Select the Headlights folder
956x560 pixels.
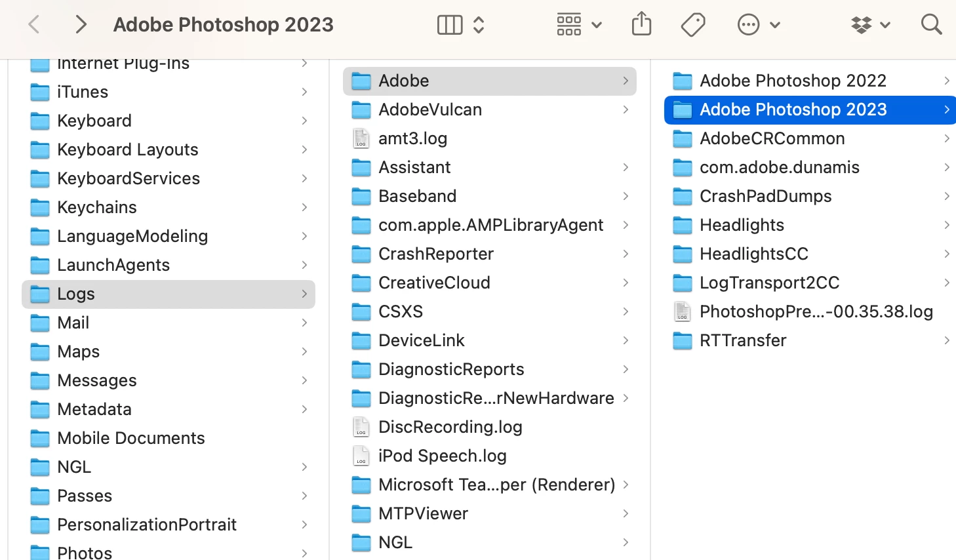pos(810,225)
